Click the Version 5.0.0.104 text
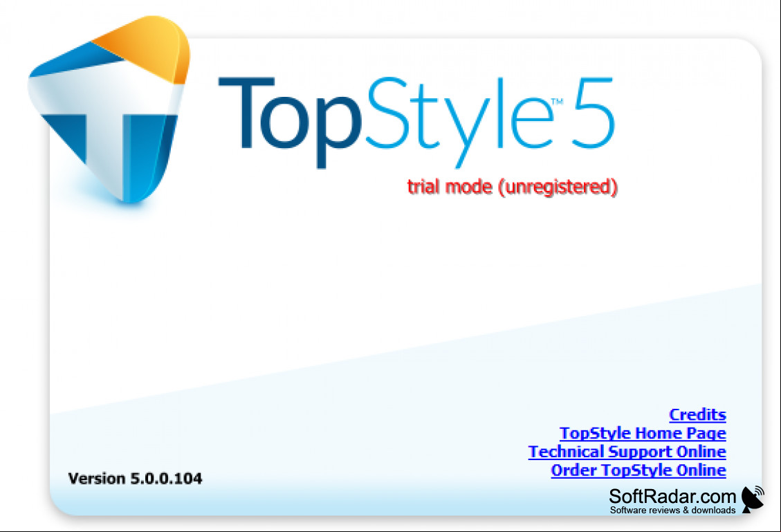Screen dimensions: 781x532 click(x=135, y=479)
